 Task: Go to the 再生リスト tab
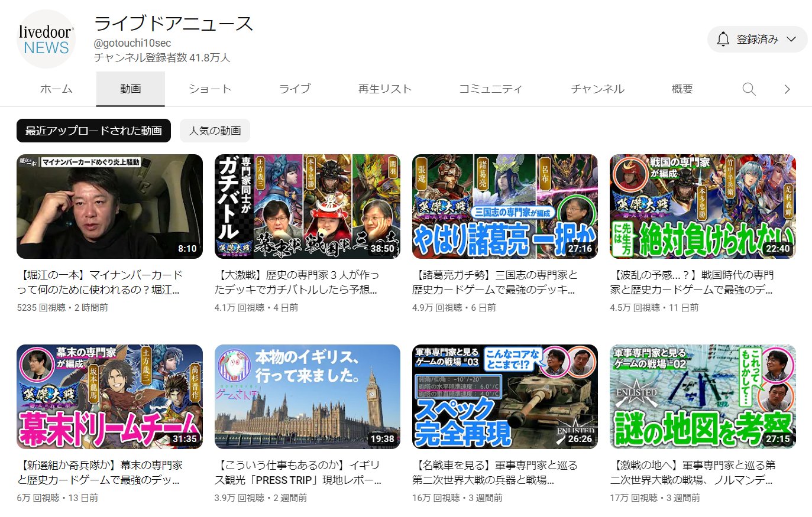click(385, 89)
